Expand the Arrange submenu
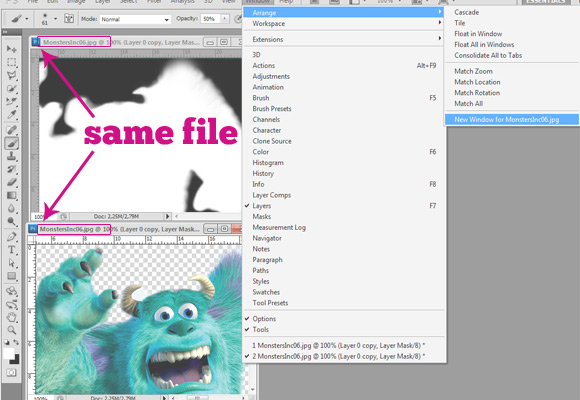This screenshot has width=580, height=400. (343, 13)
